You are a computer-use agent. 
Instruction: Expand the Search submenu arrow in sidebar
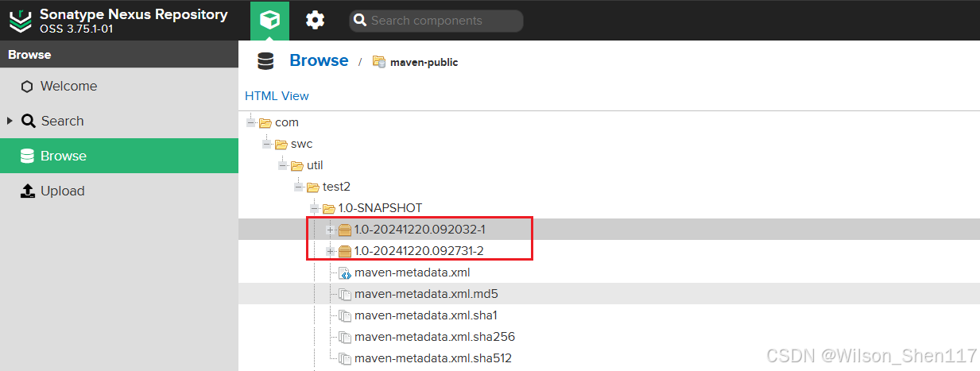coord(10,121)
